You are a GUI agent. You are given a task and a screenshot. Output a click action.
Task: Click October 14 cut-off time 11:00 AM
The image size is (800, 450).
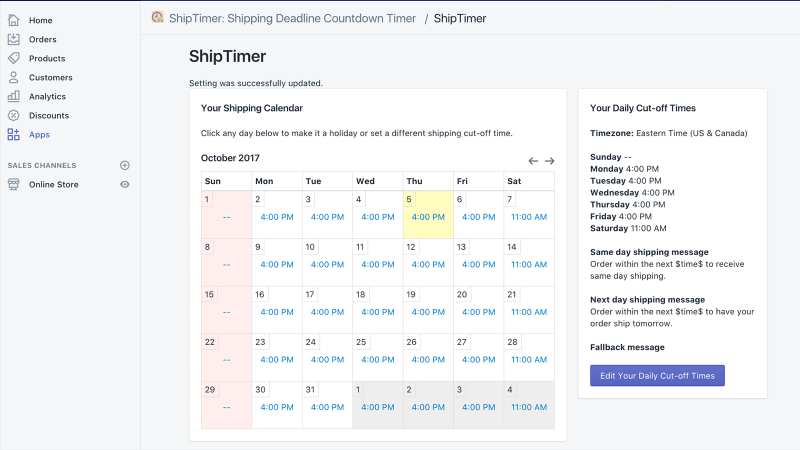pos(529,264)
